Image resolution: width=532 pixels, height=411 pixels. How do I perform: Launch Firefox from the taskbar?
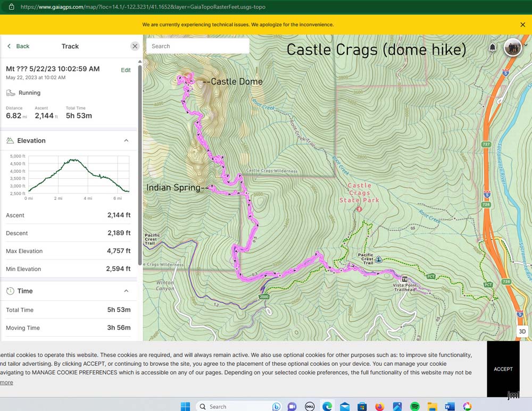(x=379, y=406)
